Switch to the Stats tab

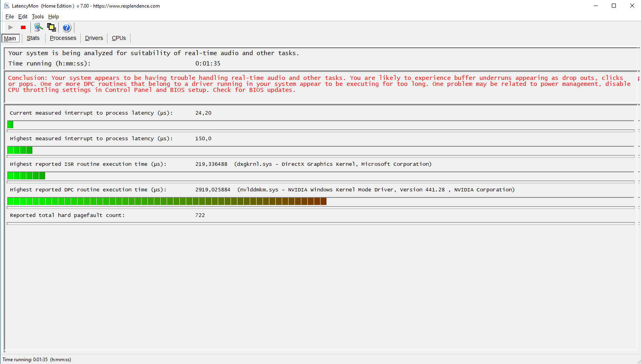click(33, 38)
